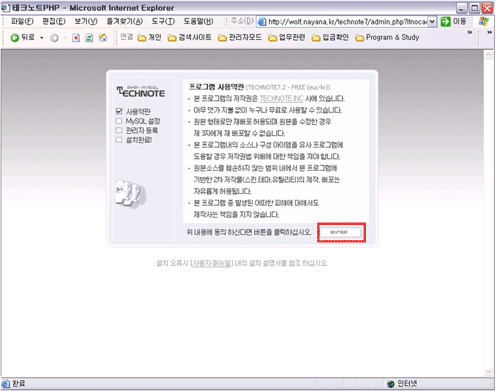This screenshot has width=500, height=391.
Task: Click the Windows flag logo icon
Action: [x=483, y=22]
